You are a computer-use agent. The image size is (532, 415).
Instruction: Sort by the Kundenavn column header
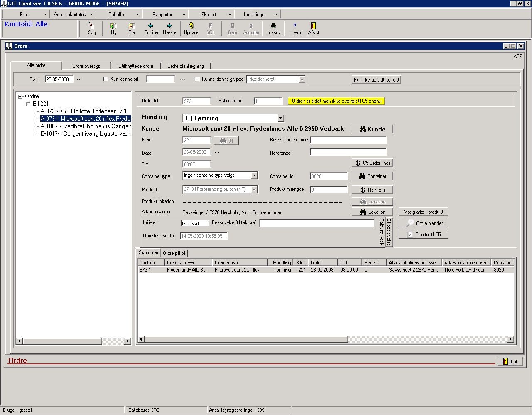click(x=240, y=263)
